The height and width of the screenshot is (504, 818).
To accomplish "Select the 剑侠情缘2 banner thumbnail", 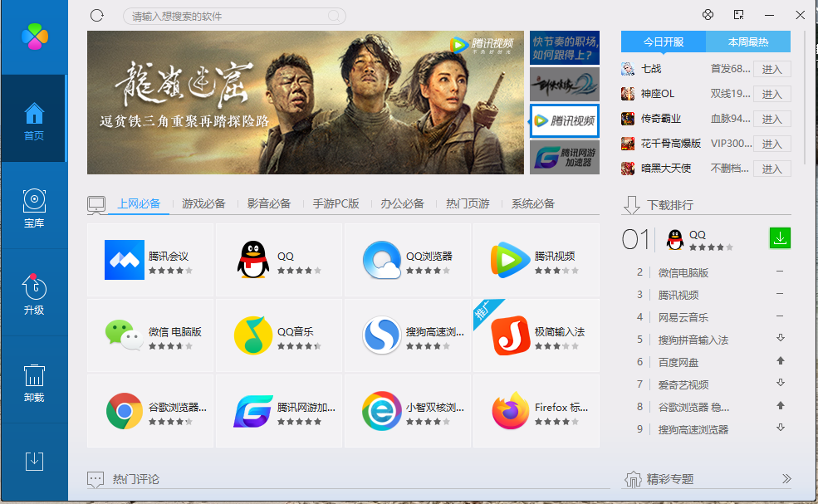I will click(565, 85).
